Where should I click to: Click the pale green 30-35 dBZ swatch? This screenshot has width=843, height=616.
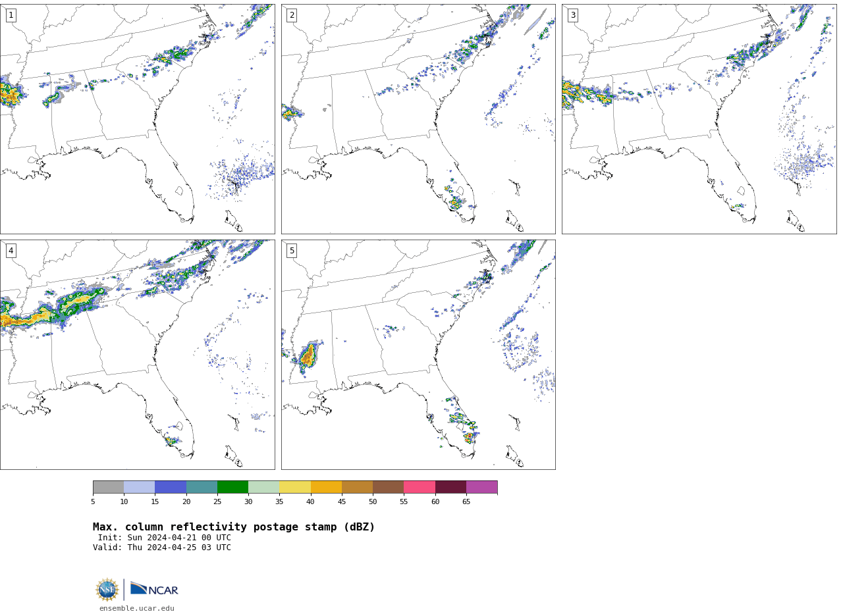tap(264, 487)
